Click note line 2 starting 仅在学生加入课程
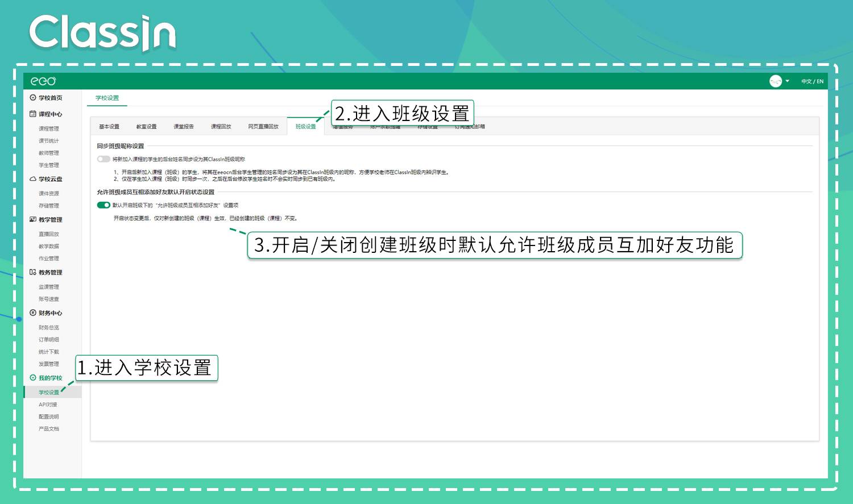 pyautogui.click(x=225, y=179)
